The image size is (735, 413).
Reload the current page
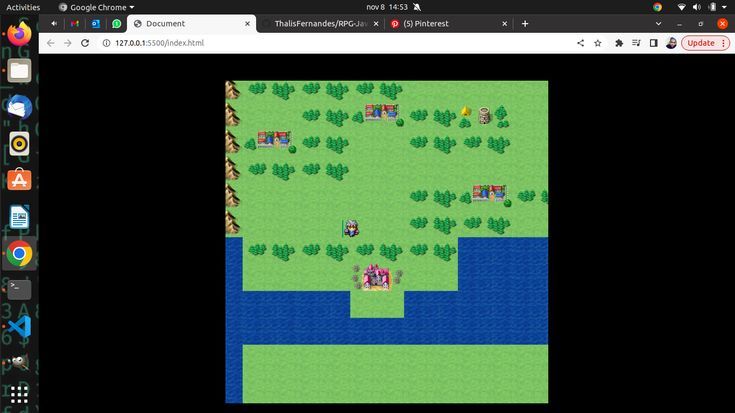[85, 43]
